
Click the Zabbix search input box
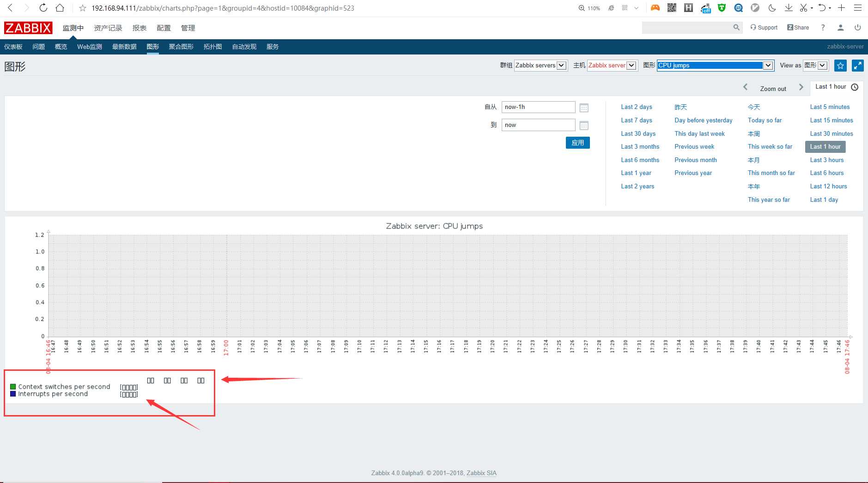point(686,28)
